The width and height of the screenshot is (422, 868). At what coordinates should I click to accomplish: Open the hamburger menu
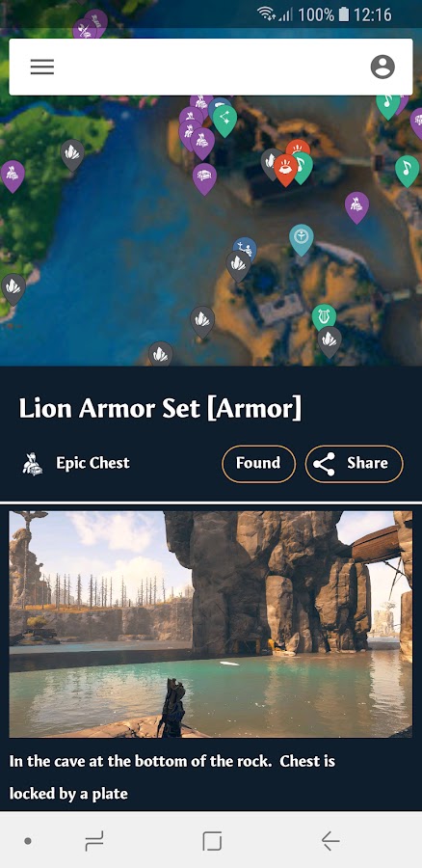click(42, 67)
